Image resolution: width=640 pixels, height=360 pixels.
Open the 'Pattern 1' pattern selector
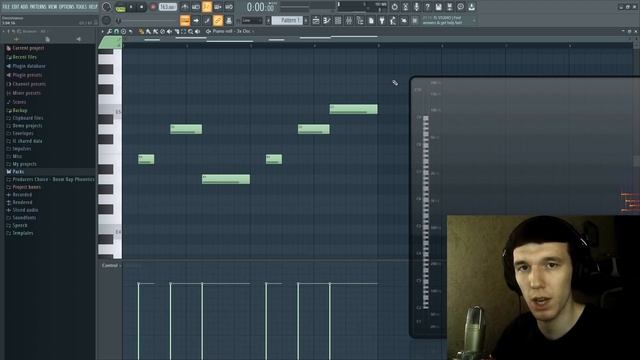(x=287, y=20)
